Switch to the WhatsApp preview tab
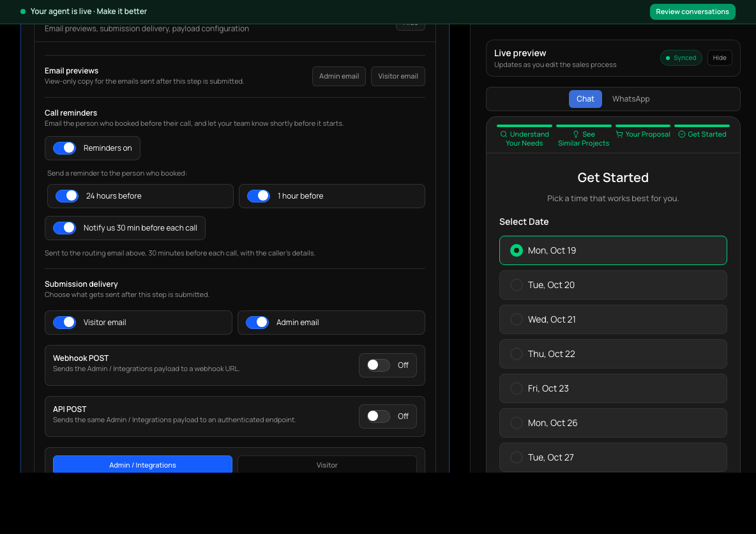 (631, 99)
